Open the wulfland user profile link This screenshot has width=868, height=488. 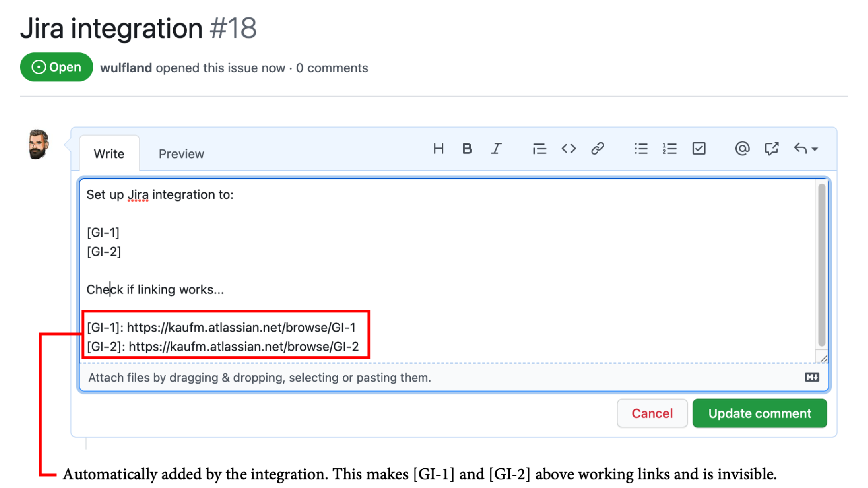(126, 68)
